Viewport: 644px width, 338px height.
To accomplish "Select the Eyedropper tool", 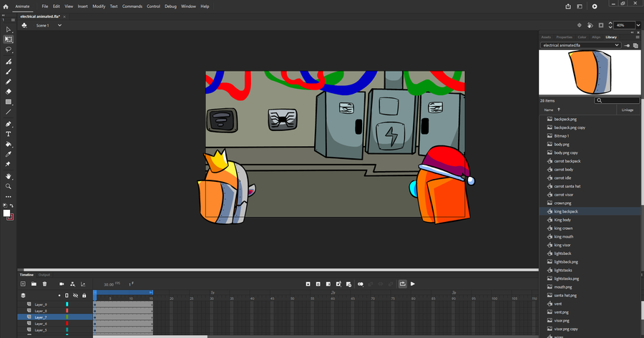I will (x=8, y=154).
